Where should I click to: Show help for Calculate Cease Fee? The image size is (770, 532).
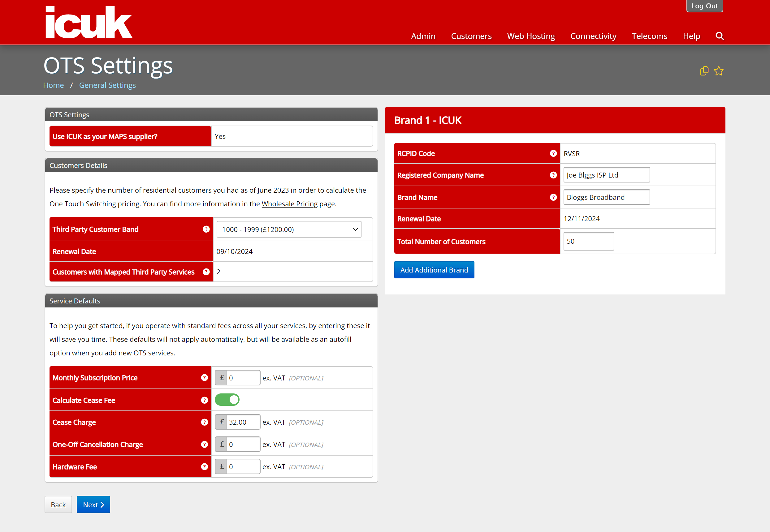(x=205, y=400)
